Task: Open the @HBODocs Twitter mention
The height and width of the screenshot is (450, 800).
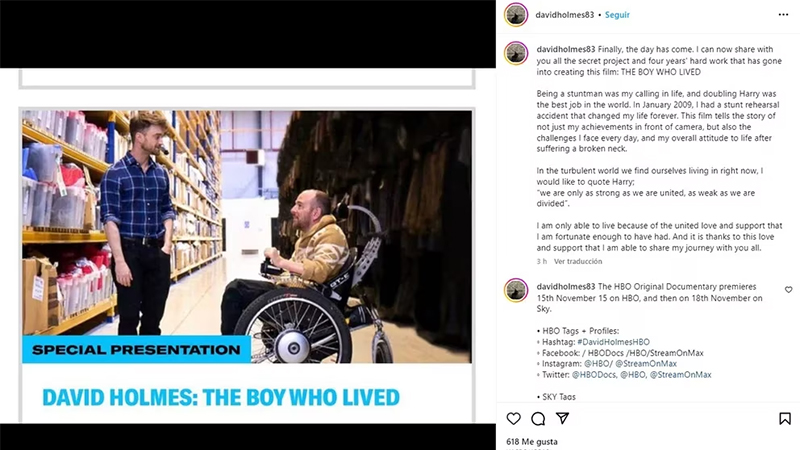Action: [x=594, y=375]
